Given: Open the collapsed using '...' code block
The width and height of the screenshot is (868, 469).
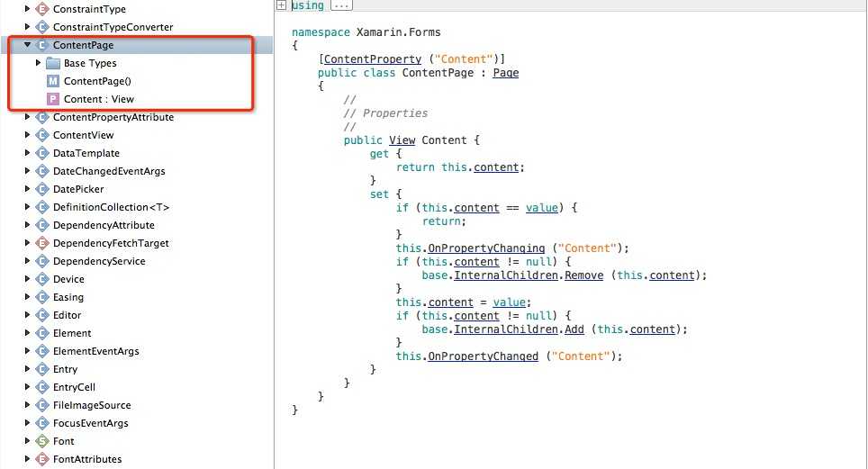Looking at the screenshot, I should (x=341, y=5).
